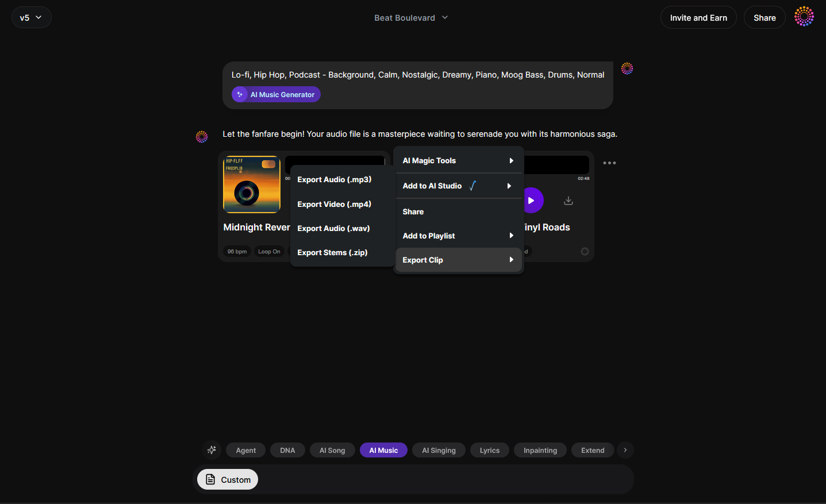
Task: Open the Custom prompt document icon
Action: pos(210,479)
